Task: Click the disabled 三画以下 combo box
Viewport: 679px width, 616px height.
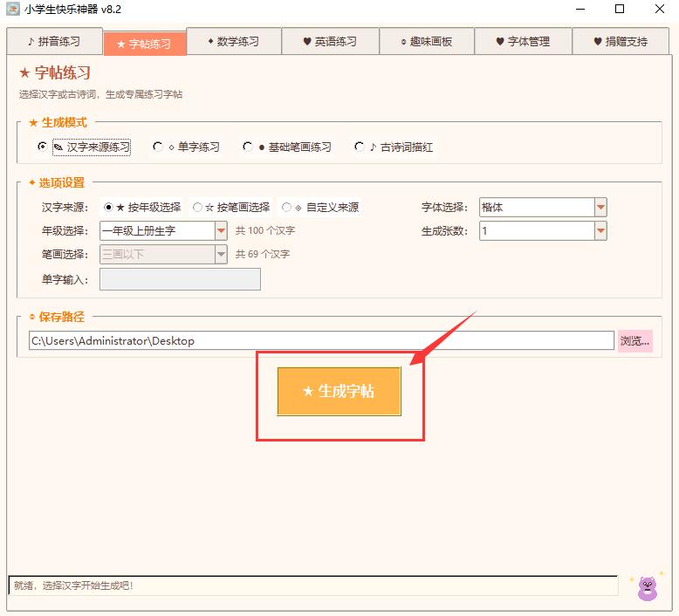Action: (x=163, y=254)
